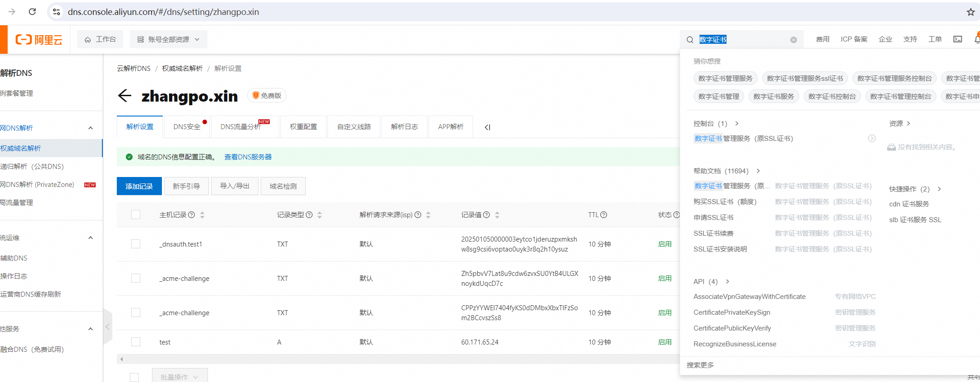Click help icon next to 记录值
Viewport: 980px width, 382px height.
coord(486,215)
